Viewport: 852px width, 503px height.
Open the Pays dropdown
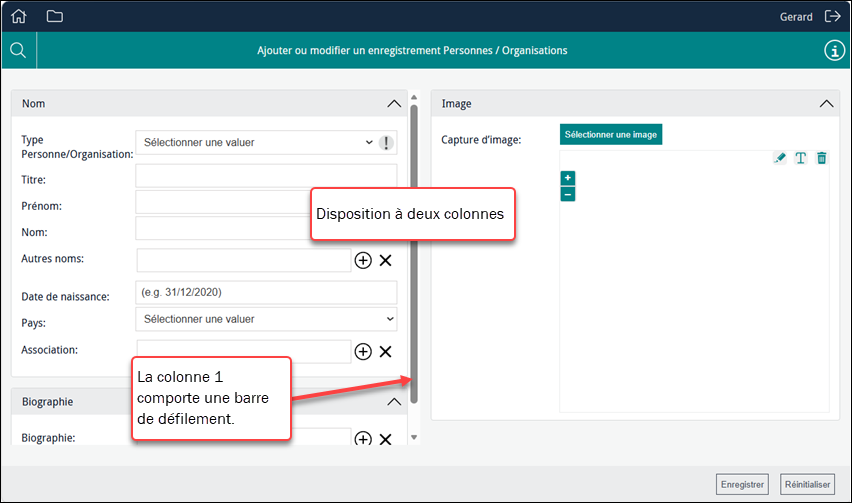(x=266, y=319)
